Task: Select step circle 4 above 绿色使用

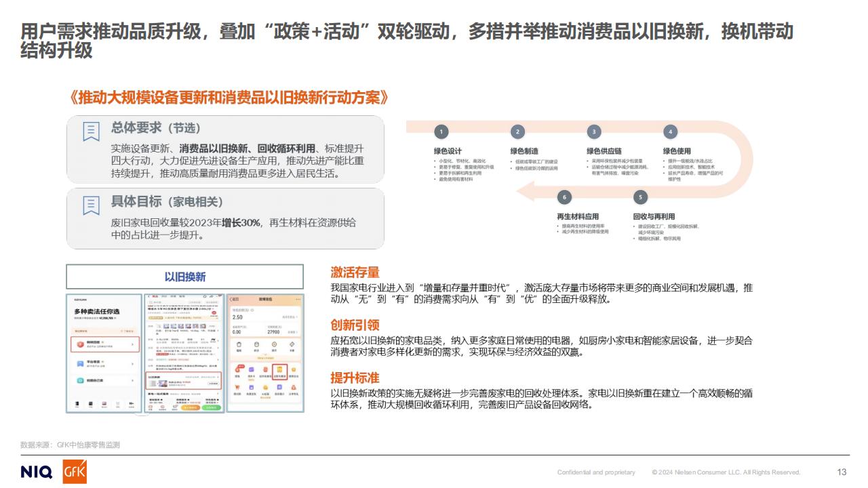Action: pyautogui.click(x=670, y=132)
